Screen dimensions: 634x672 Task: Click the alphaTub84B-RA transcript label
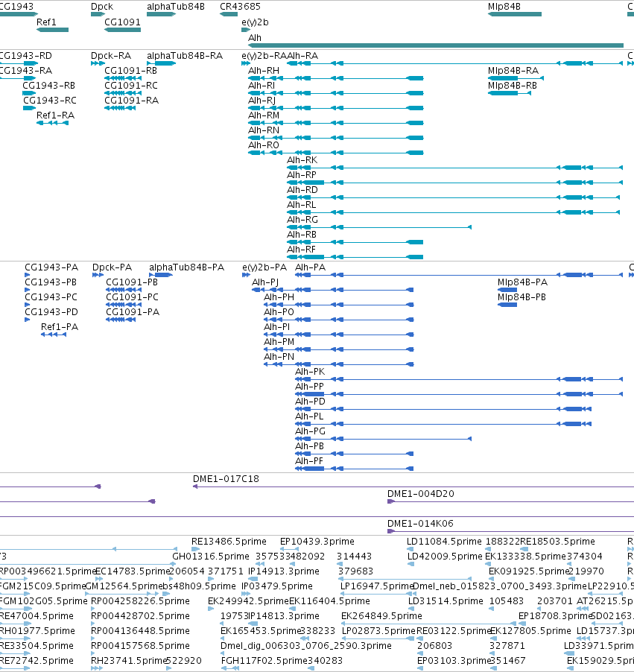185,56
